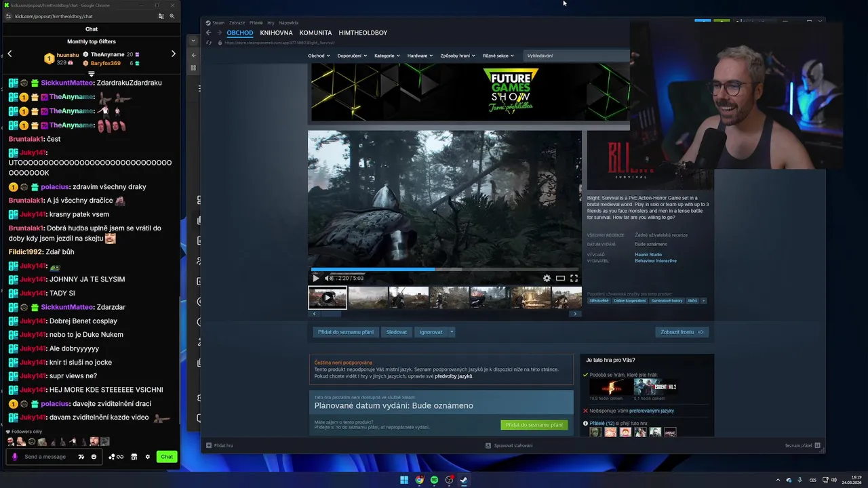The height and width of the screenshot is (488, 868).
Task: Open the předvolby jazyků link
Action: click(x=454, y=376)
